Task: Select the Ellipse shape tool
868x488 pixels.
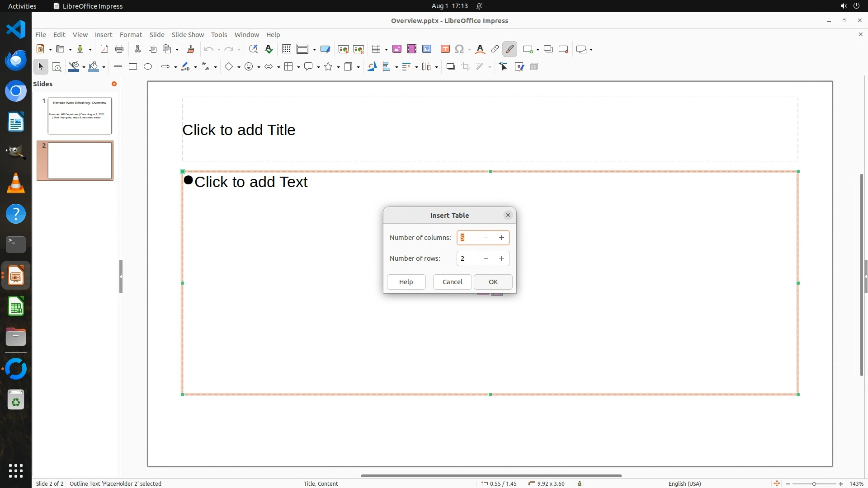Action: coord(148,67)
